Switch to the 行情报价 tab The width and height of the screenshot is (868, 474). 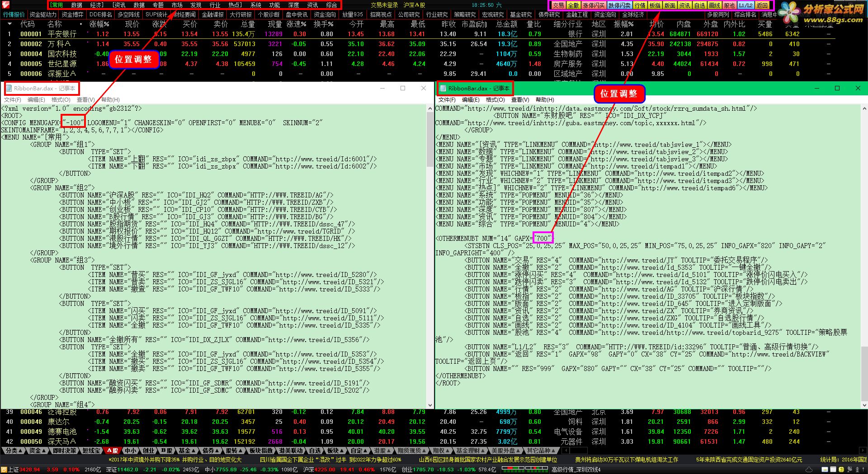click(x=14, y=14)
